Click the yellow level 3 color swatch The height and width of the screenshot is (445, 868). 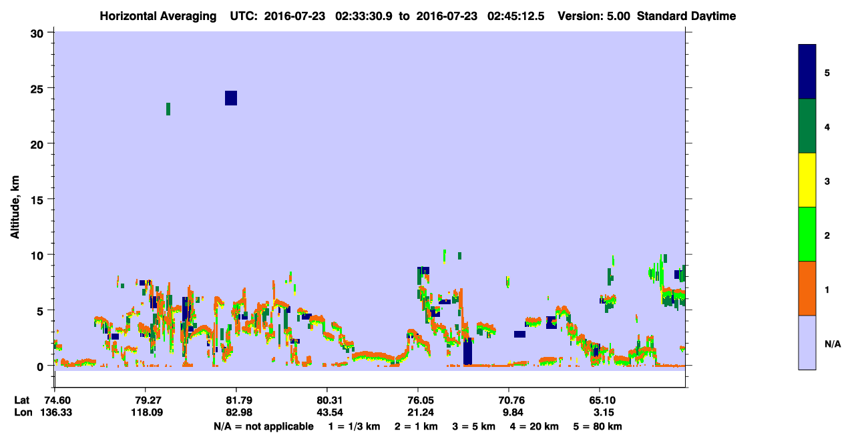point(807,180)
